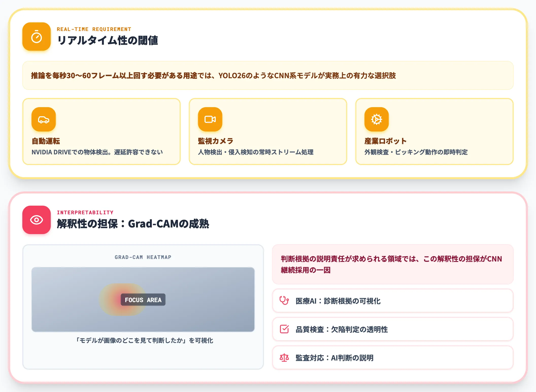
Task: Click the 人物検出・侵入検知 description text
Action: (256, 152)
